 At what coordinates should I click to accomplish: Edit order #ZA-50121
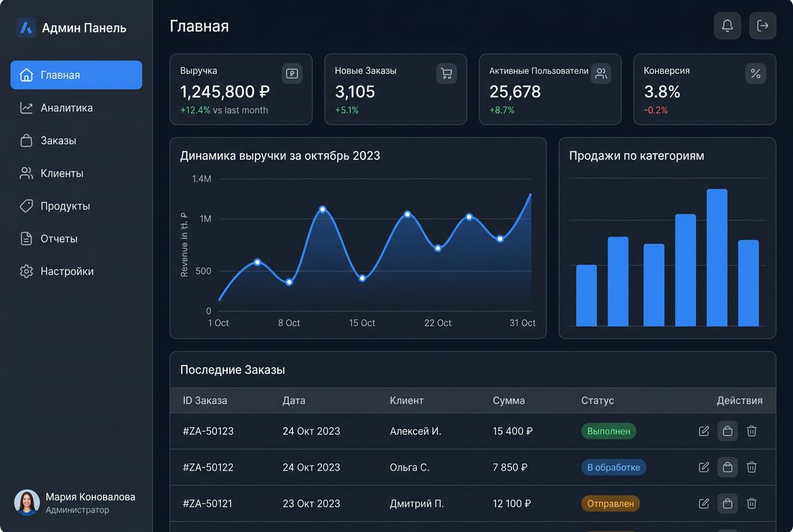(x=704, y=503)
